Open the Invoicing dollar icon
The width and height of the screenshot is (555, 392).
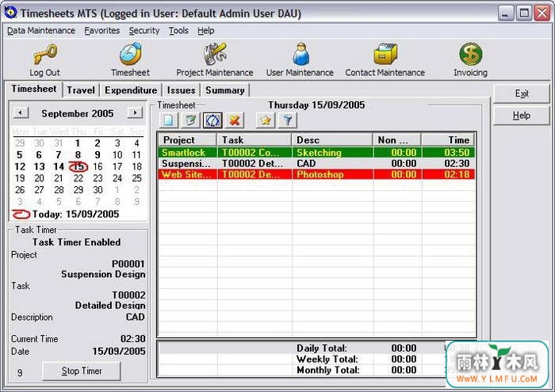pos(470,54)
